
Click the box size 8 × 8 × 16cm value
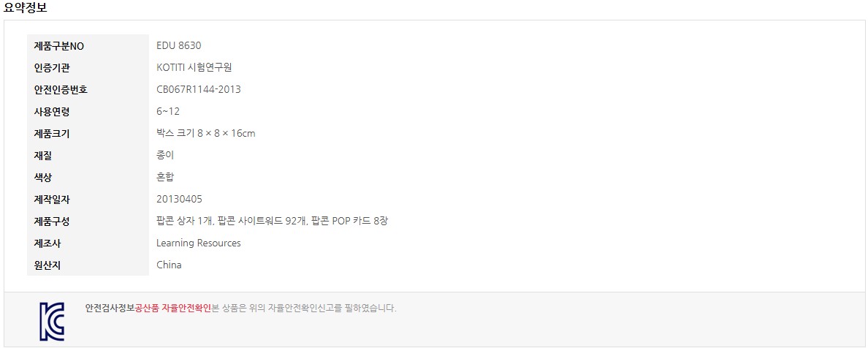click(206, 134)
